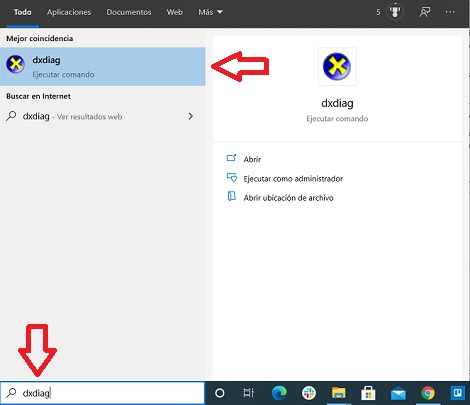Open the feedback person icon
Image resolution: width=470 pixels, height=405 pixels.
[425, 12]
